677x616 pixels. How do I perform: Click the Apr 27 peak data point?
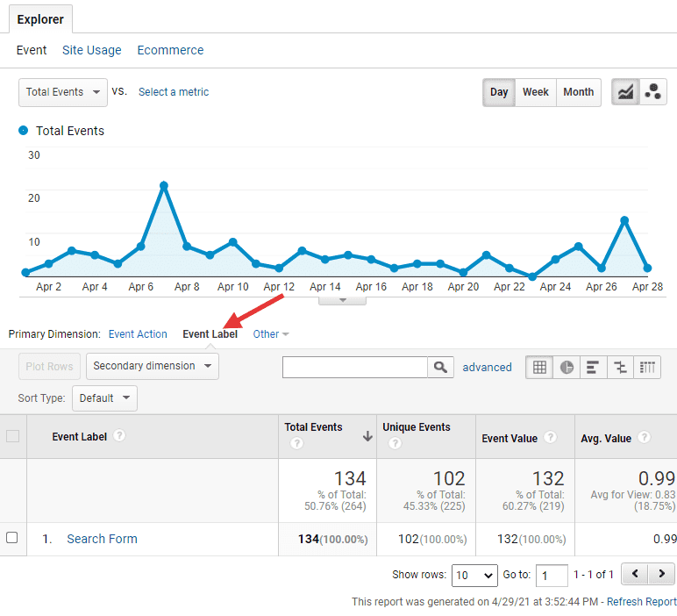point(624,220)
